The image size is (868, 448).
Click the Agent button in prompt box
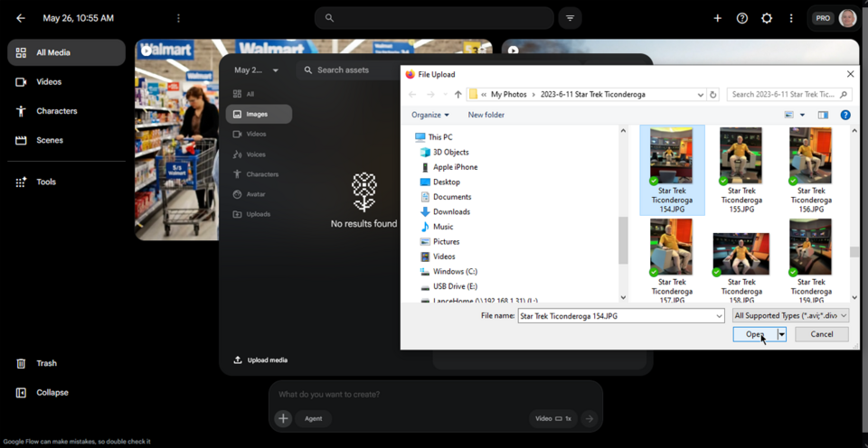[x=314, y=419]
